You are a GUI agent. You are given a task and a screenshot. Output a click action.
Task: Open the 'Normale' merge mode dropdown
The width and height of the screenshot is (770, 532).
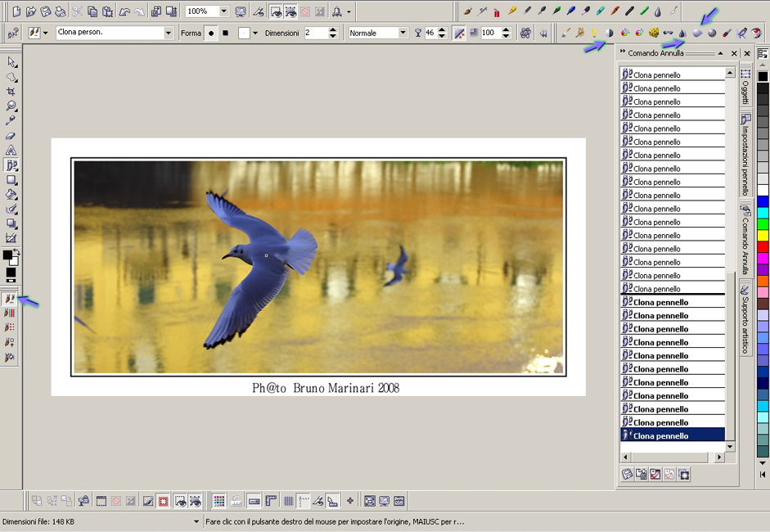(x=403, y=34)
